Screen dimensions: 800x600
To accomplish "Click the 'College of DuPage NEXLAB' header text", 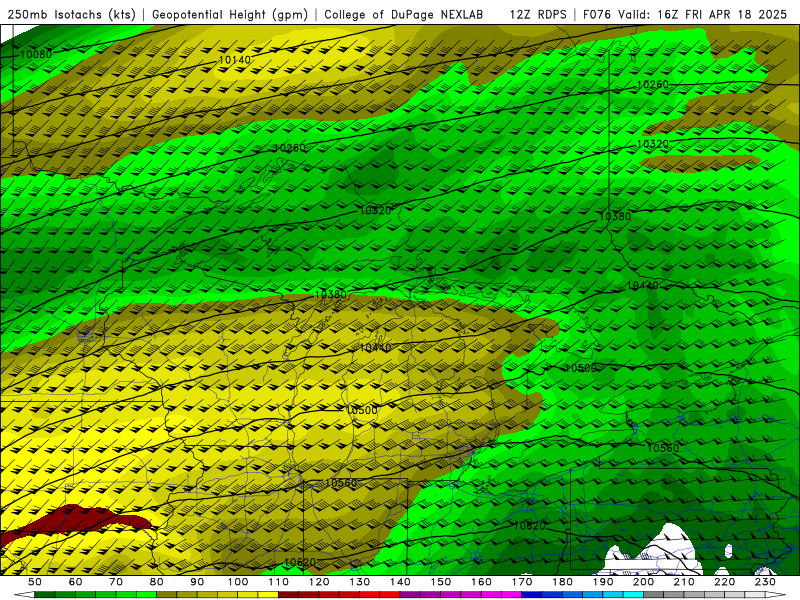I will click(x=404, y=14).
